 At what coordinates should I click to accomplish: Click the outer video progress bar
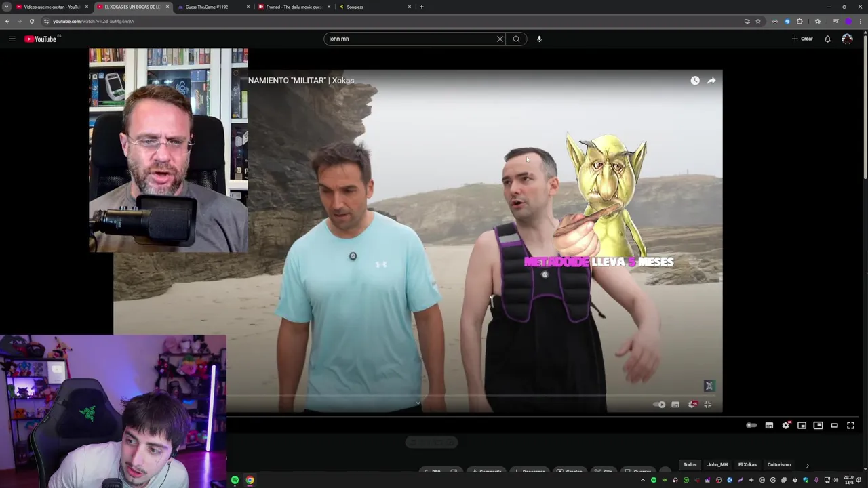click(541, 415)
